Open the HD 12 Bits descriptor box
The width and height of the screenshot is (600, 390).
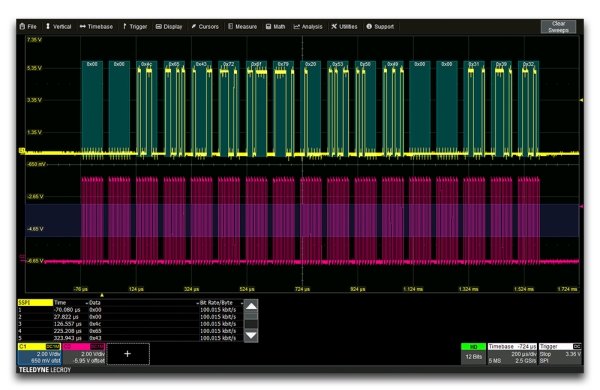(x=473, y=354)
